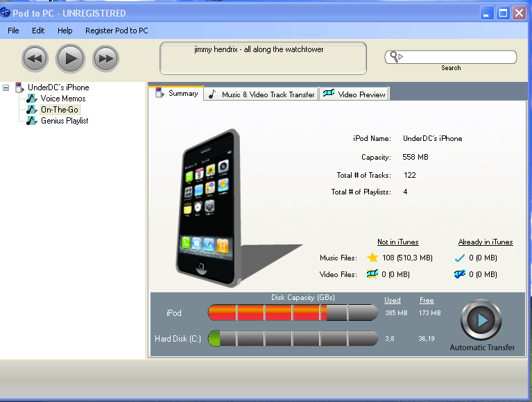This screenshot has height=402, width=532.
Task: Click the checked film icon for video in iTunes
Action: click(x=460, y=274)
